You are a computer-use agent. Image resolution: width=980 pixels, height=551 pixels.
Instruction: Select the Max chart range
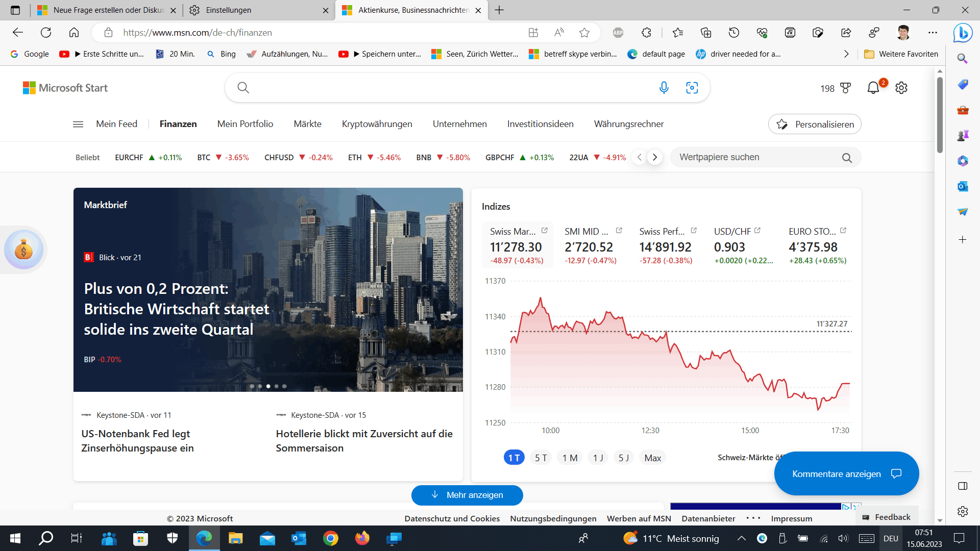pyautogui.click(x=652, y=458)
